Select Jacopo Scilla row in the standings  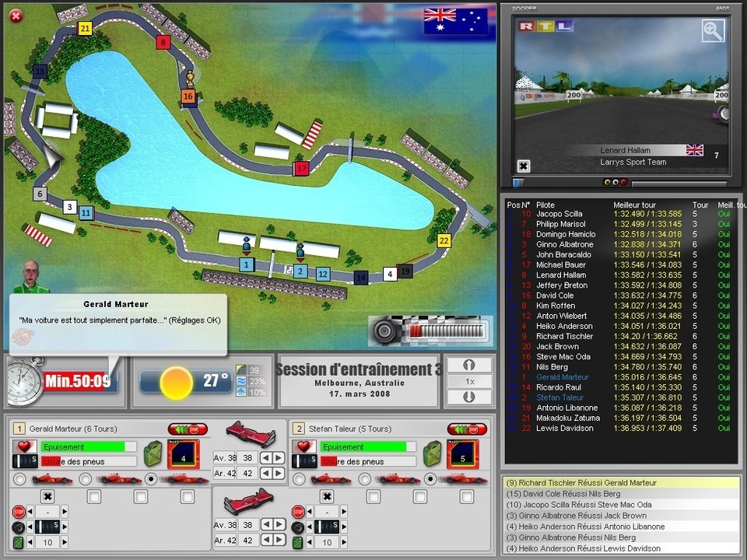coord(559,214)
